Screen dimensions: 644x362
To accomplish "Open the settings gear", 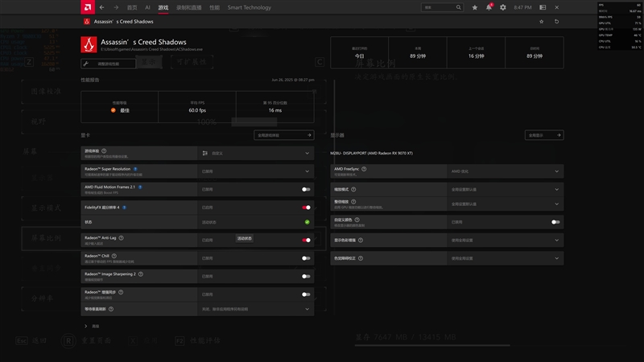I will click(502, 7).
